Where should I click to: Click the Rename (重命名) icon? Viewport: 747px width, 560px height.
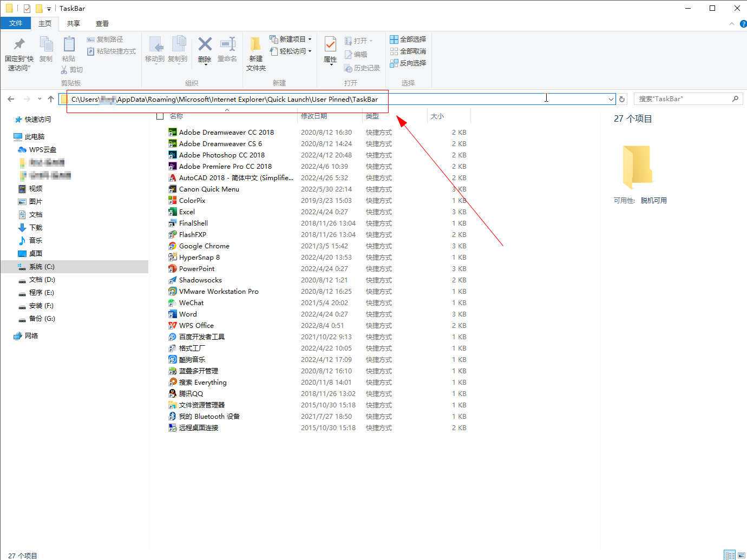tap(227, 44)
